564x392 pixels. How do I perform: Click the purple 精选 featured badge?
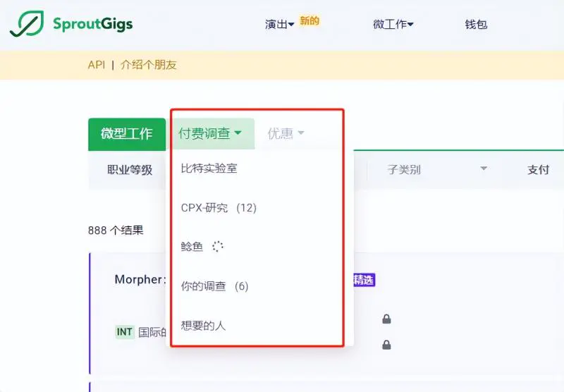(362, 280)
